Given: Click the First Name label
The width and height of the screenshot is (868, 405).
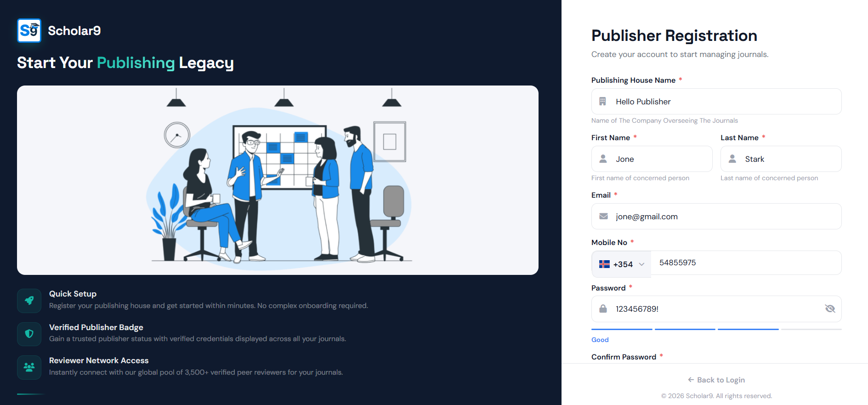Looking at the screenshot, I should (x=611, y=137).
